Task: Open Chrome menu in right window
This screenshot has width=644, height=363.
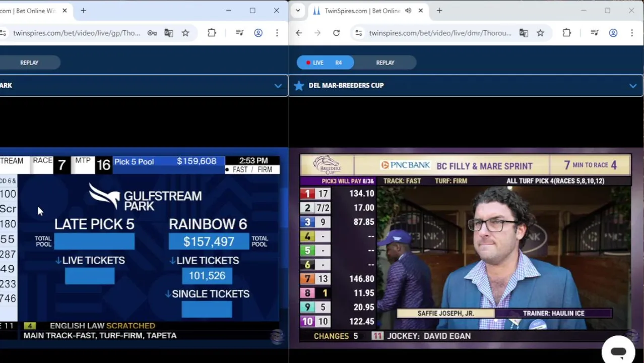Action: pos(632,33)
